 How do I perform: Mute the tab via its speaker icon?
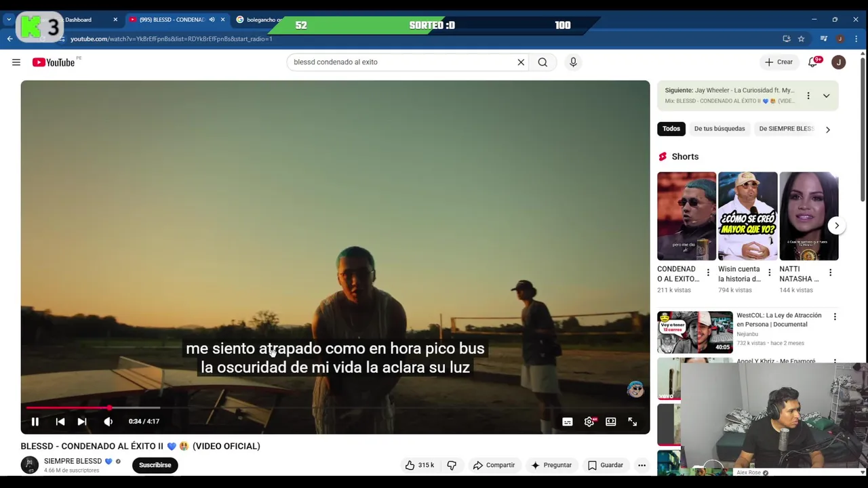pos(212,20)
